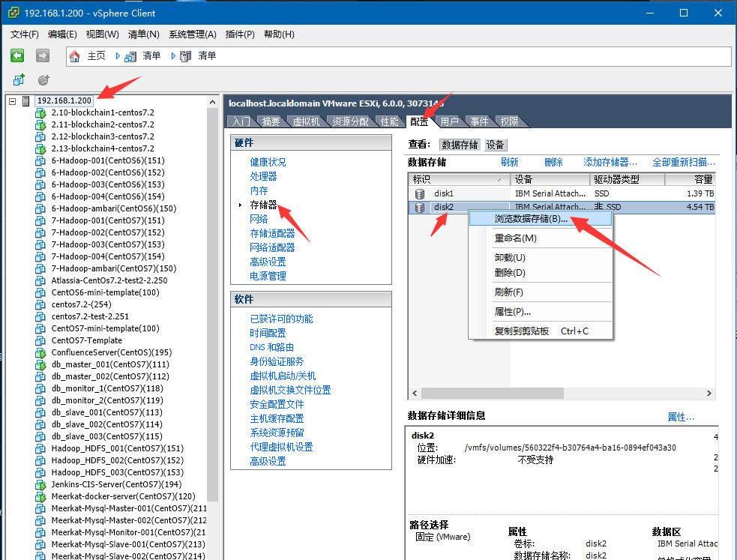Open the 健康状况 hardware link

[268, 162]
